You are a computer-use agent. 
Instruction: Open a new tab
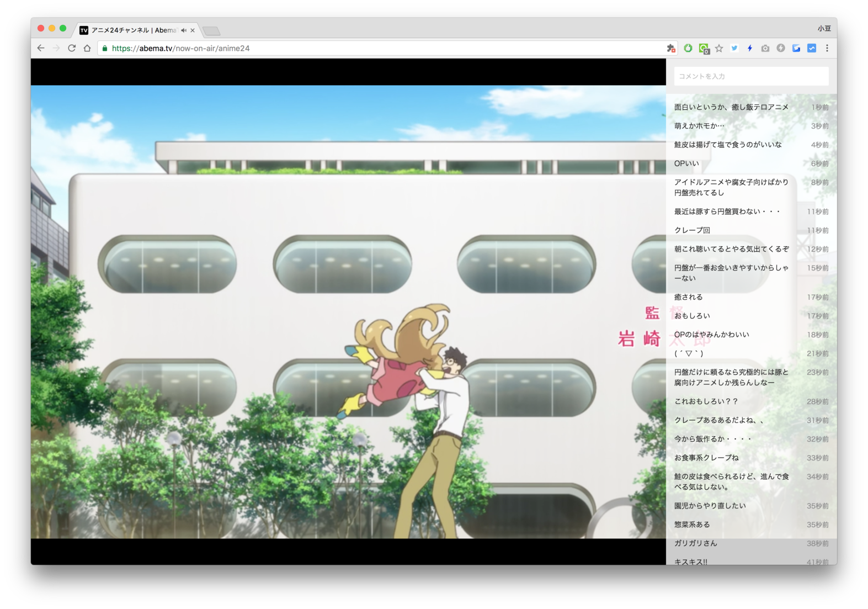tap(211, 31)
